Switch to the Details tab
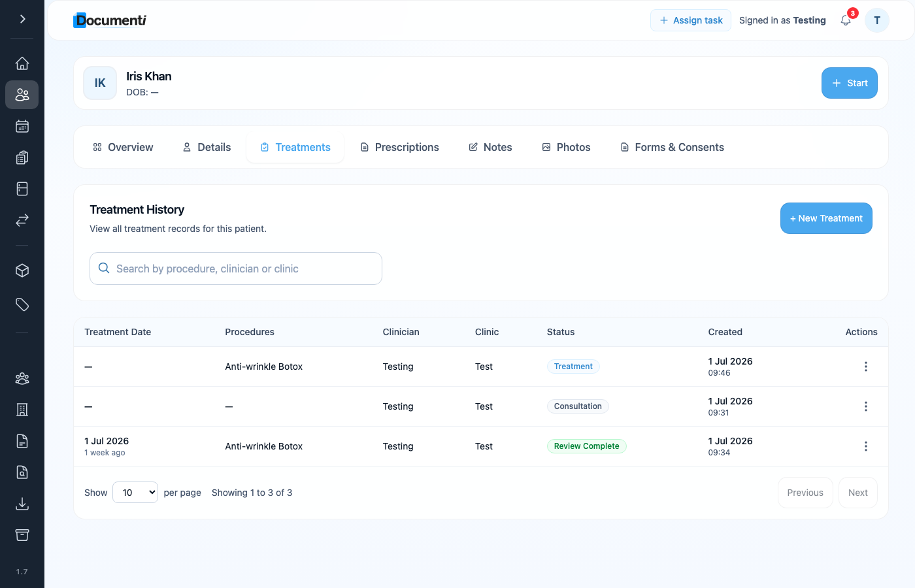The image size is (915, 588). 207,147
